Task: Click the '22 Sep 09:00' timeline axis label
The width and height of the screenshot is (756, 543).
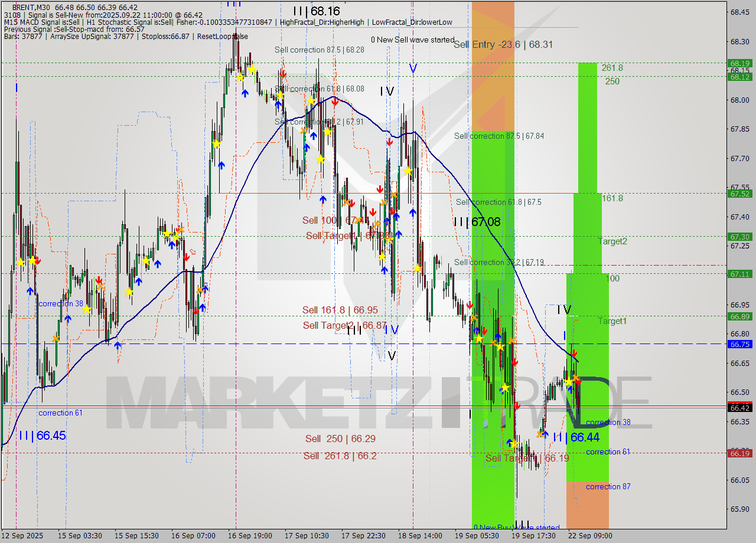Action: pos(589,536)
